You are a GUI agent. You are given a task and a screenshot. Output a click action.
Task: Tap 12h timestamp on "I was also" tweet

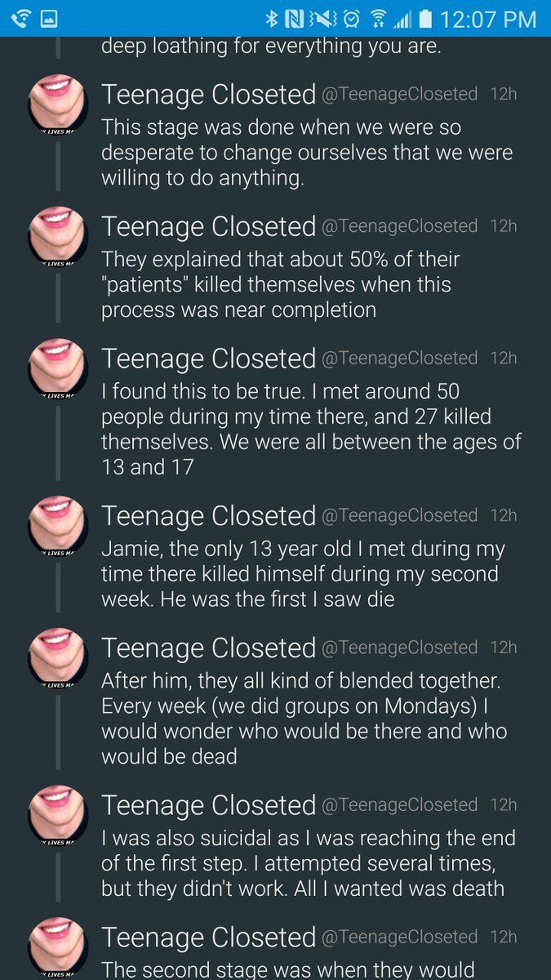pyautogui.click(x=504, y=804)
